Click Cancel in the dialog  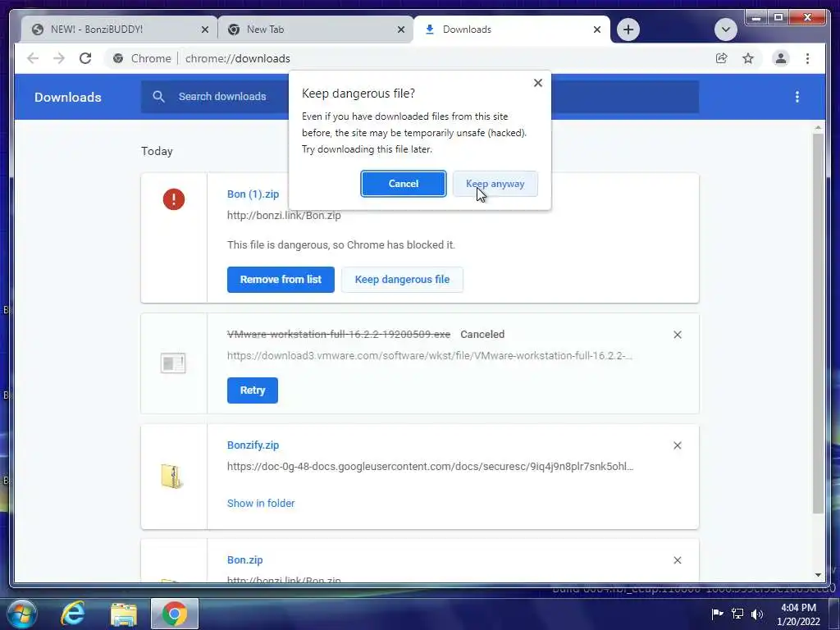[404, 184]
